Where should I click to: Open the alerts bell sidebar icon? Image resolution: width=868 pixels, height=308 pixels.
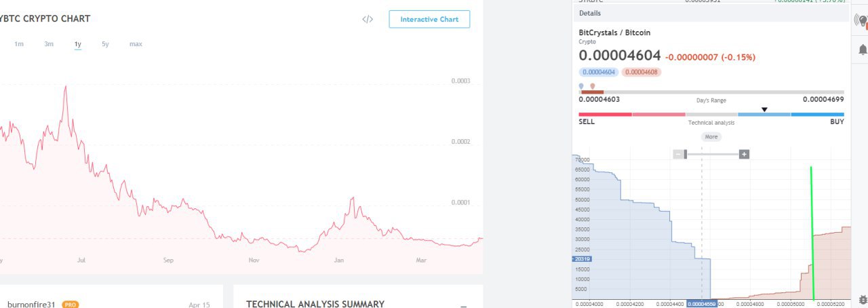[863, 50]
